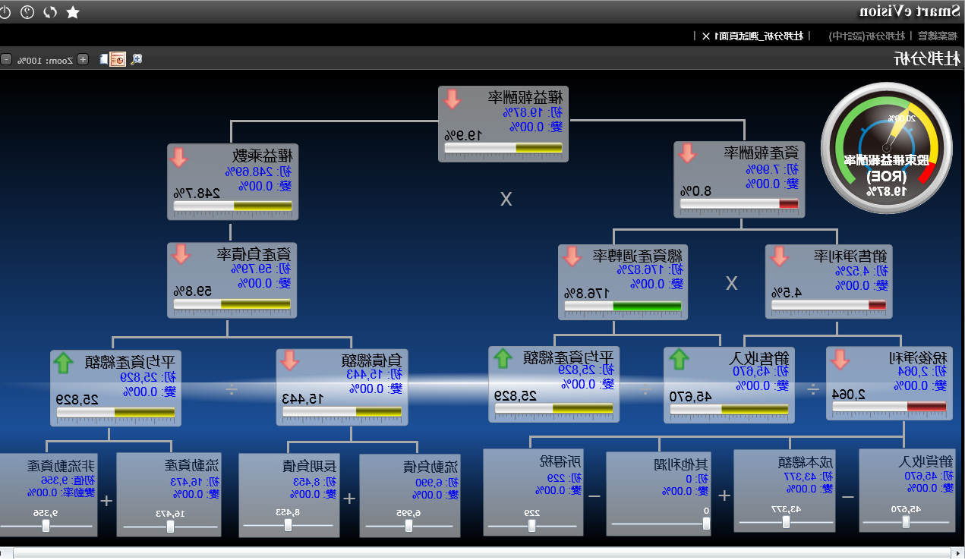Close the 杜邦分析_測試頁面1 tab
Image resolution: width=965 pixels, height=560 pixels.
tap(706, 36)
